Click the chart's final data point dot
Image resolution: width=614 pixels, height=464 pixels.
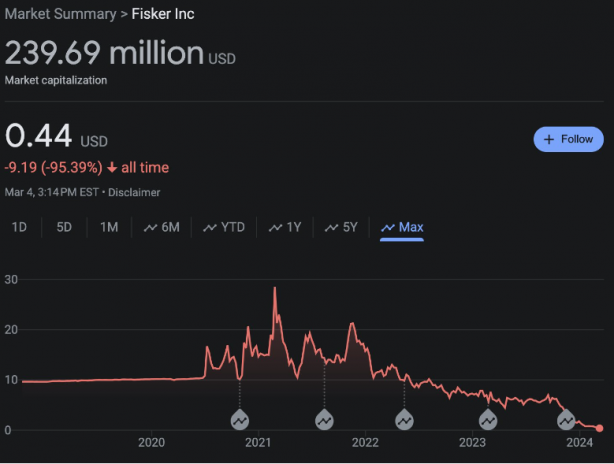[599, 428]
